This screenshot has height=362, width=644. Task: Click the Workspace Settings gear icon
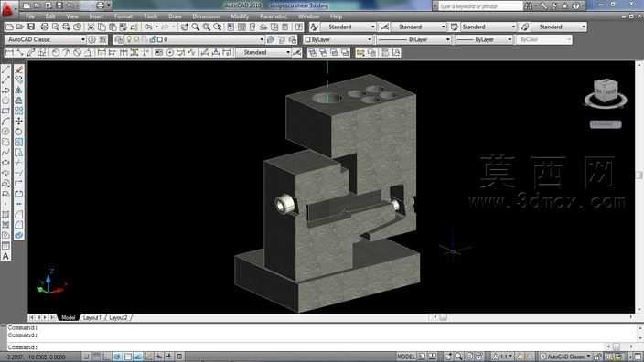pyautogui.click(x=92, y=40)
